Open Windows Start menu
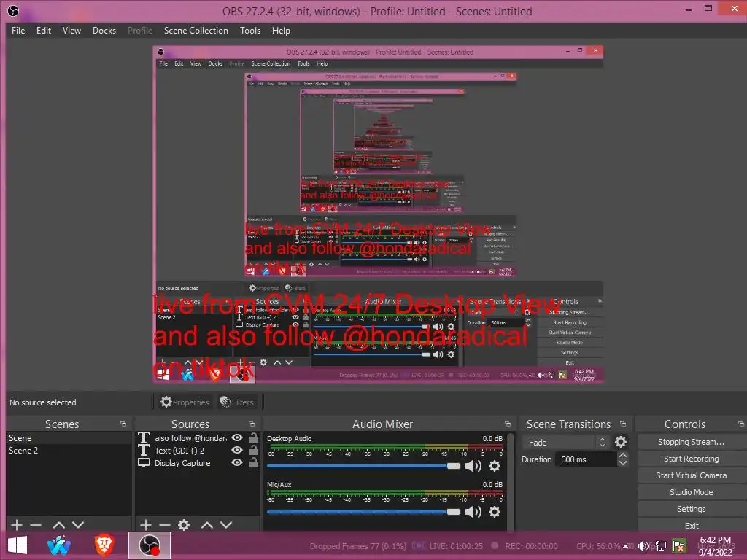 [18, 545]
